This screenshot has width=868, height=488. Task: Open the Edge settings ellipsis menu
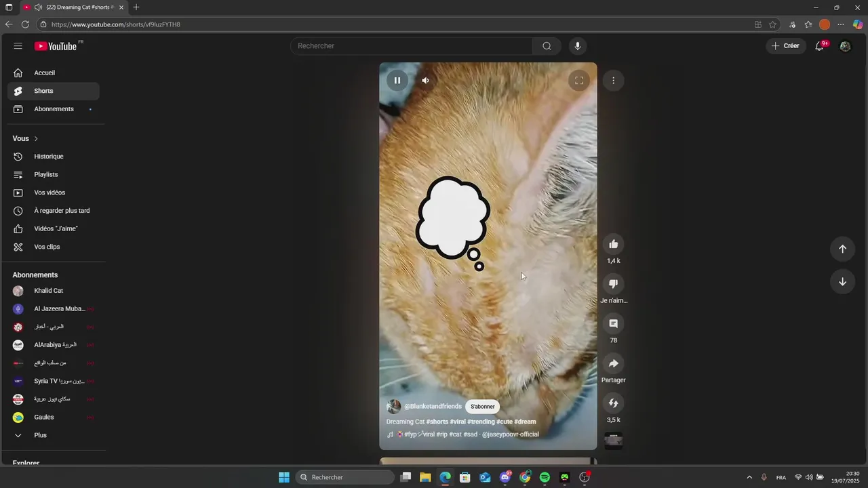click(841, 24)
